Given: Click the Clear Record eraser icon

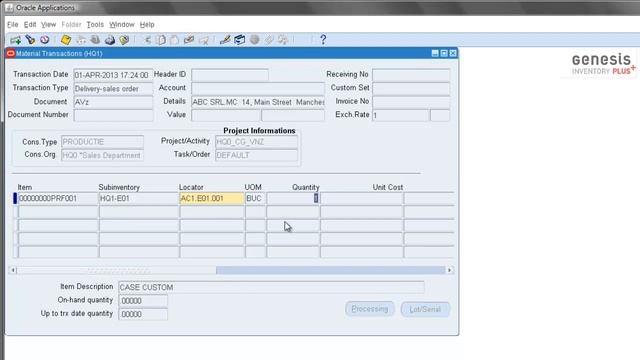Looking at the screenshot, I should coord(189,40).
